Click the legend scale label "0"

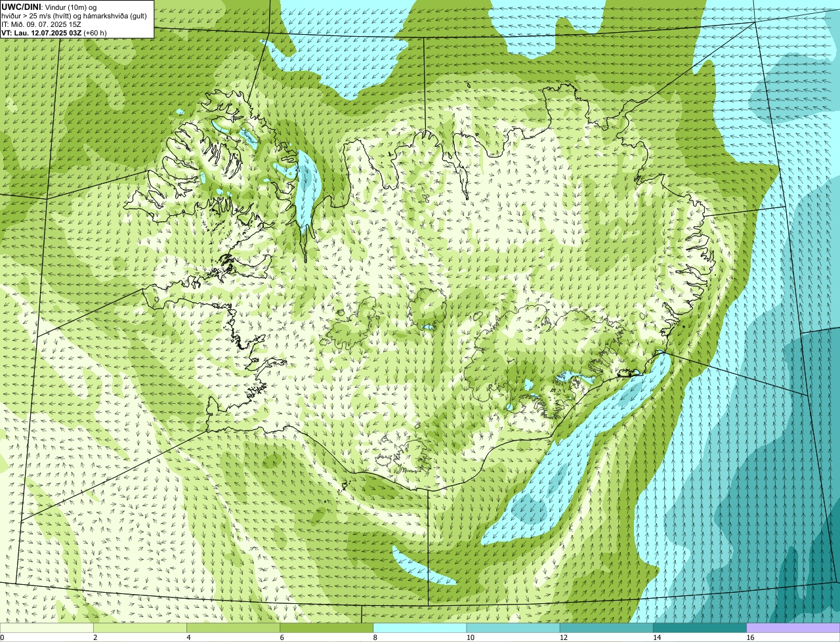point(3,637)
